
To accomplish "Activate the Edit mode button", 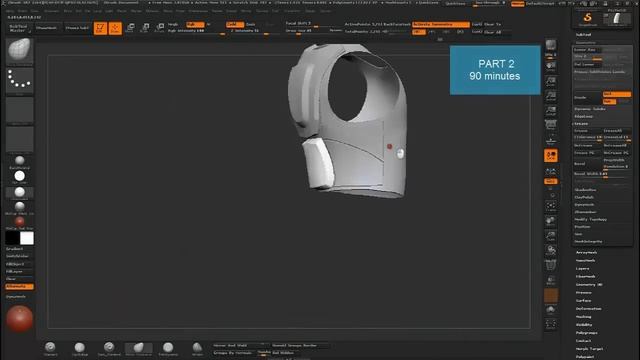I will pos(100,28).
